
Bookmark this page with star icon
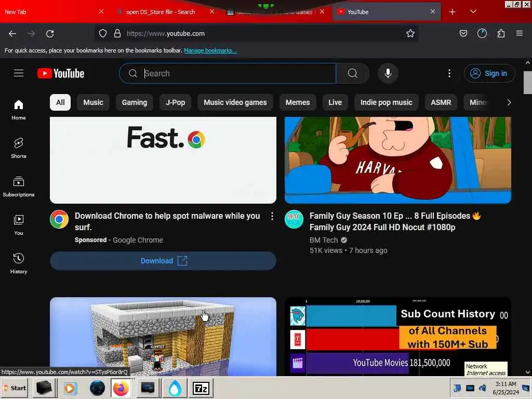click(410, 33)
